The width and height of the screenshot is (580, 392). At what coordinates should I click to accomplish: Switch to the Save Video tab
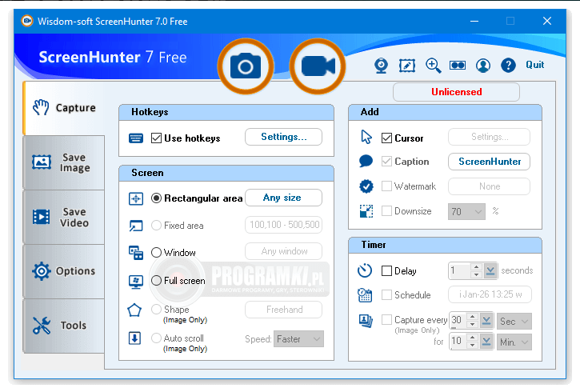pos(64,217)
